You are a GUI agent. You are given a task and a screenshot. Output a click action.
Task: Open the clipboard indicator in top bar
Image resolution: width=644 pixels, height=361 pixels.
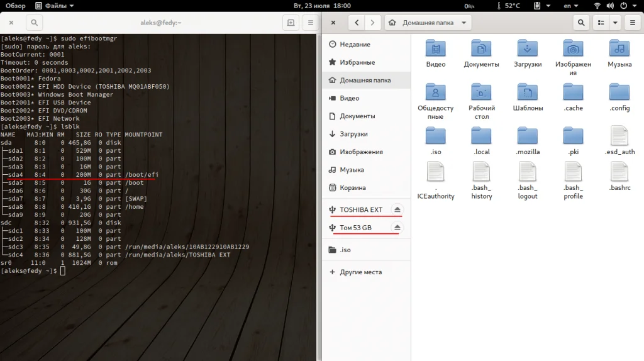538,6
